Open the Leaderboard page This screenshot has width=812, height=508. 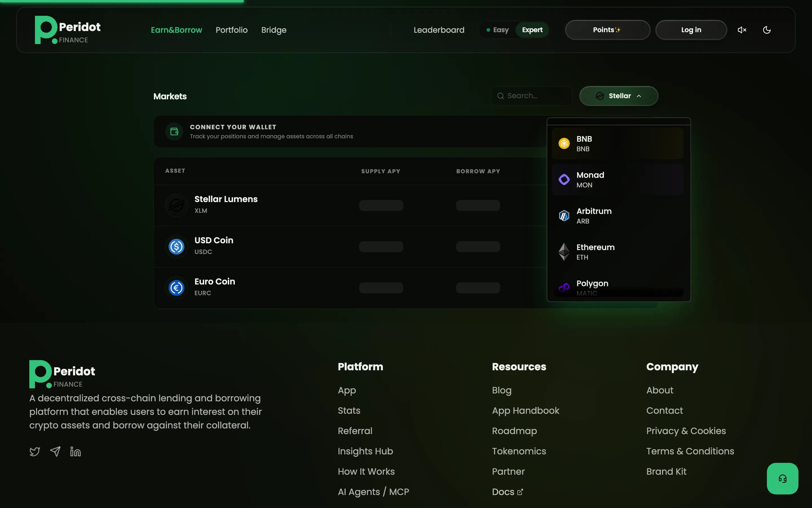point(439,30)
